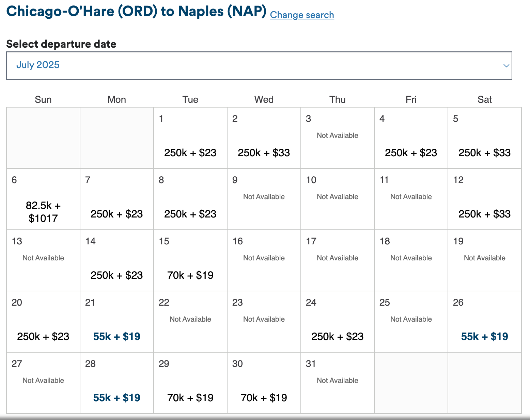Select July 2 fare 250k + $33

pos(264,153)
